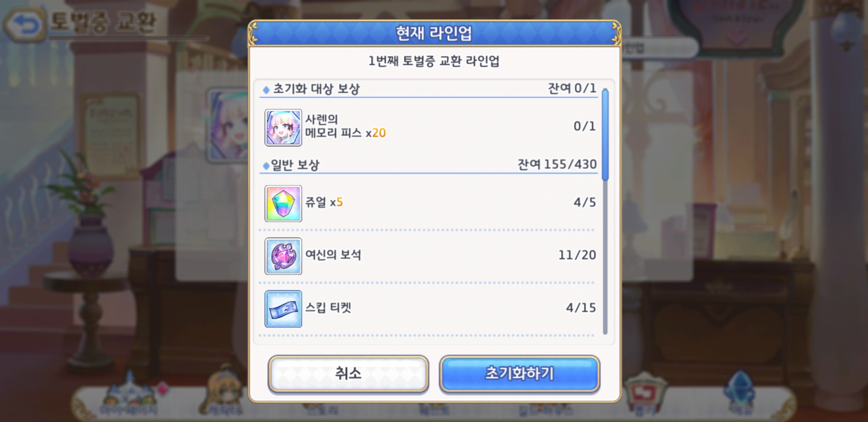This screenshot has width=868, height=422.
Task: Select the goddess stone (여신의 보석) icon
Action: coord(283,256)
